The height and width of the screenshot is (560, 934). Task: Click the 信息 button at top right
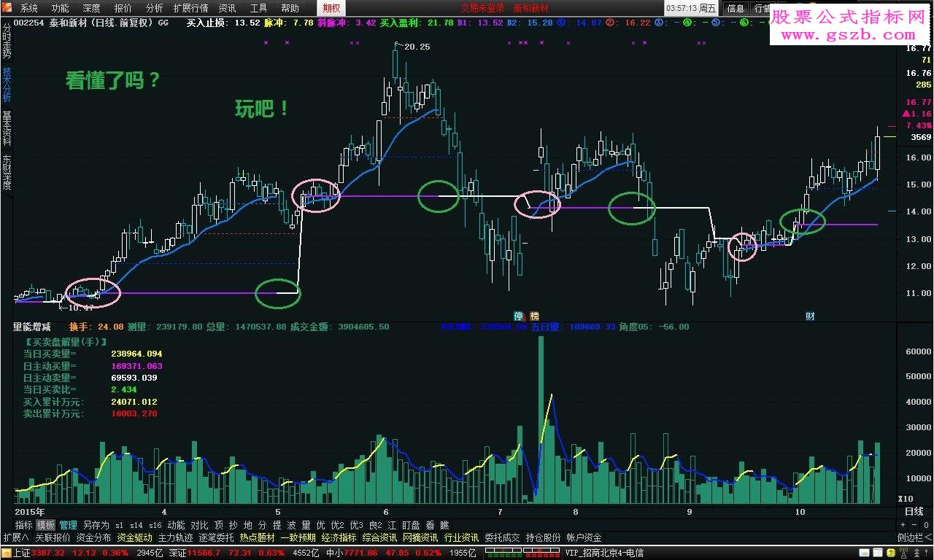pos(736,8)
